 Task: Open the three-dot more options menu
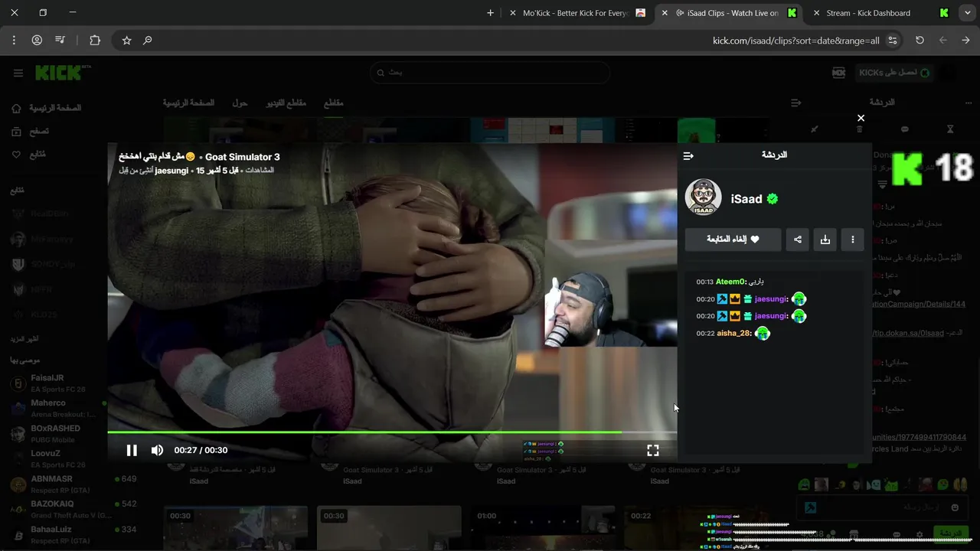(853, 240)
